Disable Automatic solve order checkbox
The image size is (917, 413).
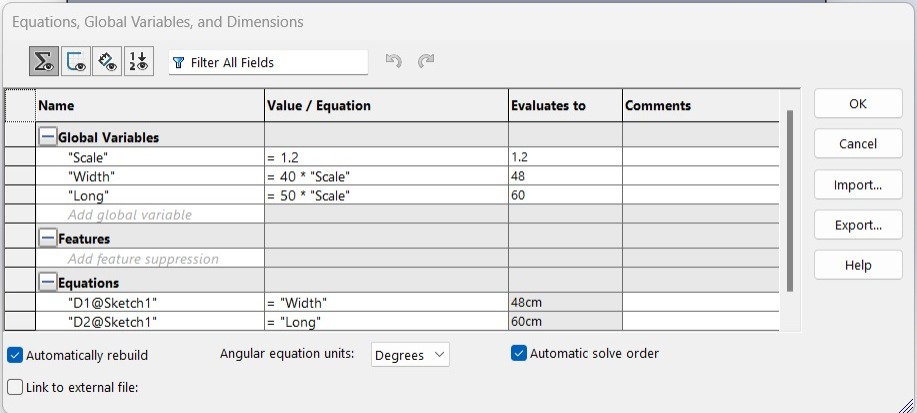click(519, 353)
